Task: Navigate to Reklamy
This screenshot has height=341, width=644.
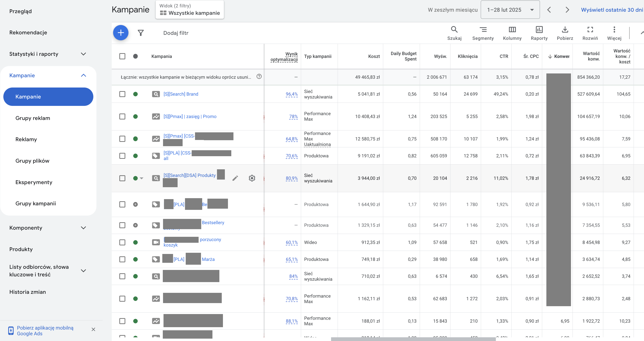Action: pyautogui.click(x=26, y=139)
